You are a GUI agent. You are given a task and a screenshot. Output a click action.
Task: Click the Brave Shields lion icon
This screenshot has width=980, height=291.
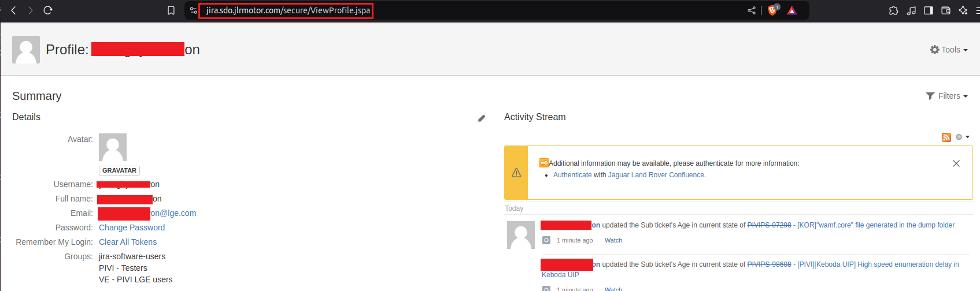[772, 10]
